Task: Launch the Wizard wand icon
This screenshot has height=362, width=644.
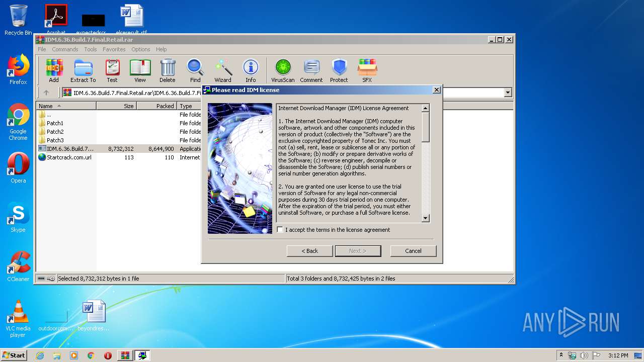Action: point(223,71)
